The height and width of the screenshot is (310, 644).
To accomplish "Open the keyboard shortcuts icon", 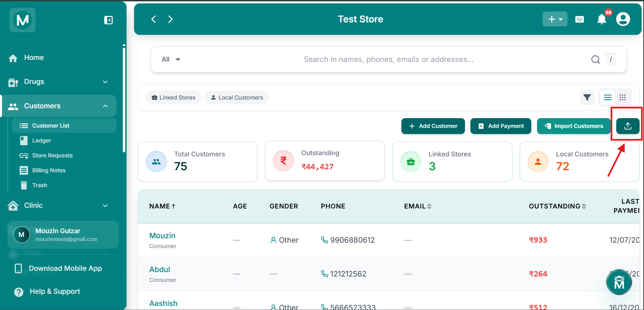I will point(579,19).
